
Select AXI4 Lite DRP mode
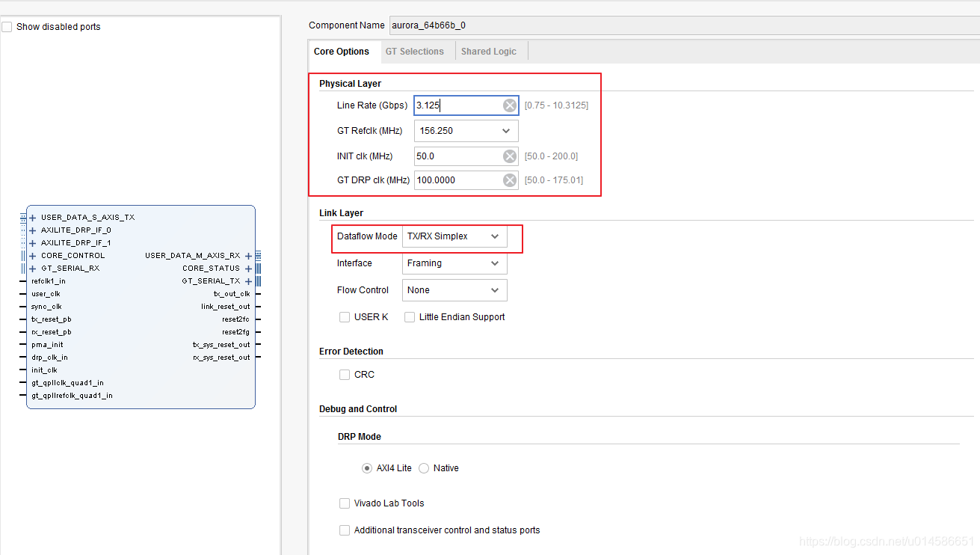367,468
